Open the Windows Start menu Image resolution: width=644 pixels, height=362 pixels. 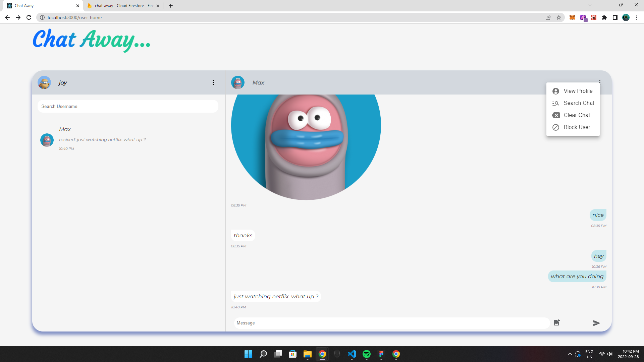click(x=248, y=354)
